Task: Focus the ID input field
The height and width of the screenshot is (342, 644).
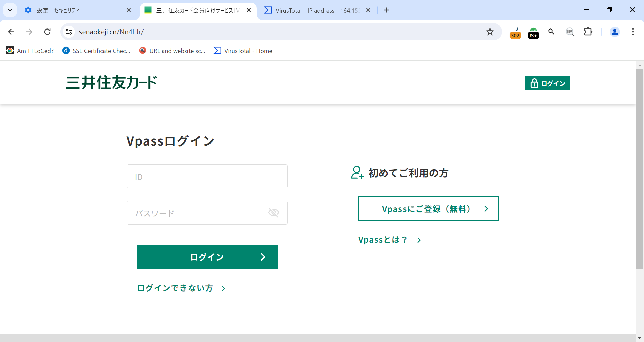Action: click(x=207, y=176)
